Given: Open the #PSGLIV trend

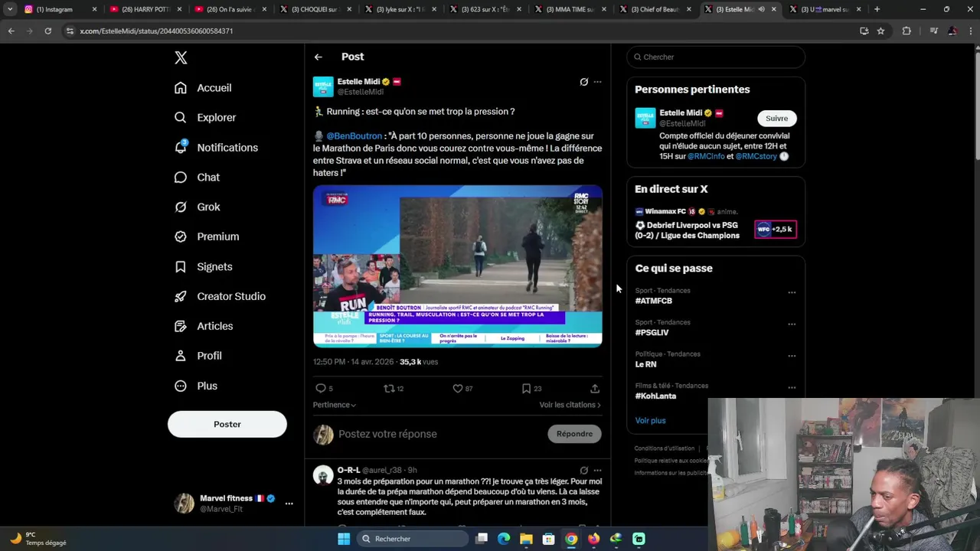Looking at the screenshot, I should [x=652, y=334].
